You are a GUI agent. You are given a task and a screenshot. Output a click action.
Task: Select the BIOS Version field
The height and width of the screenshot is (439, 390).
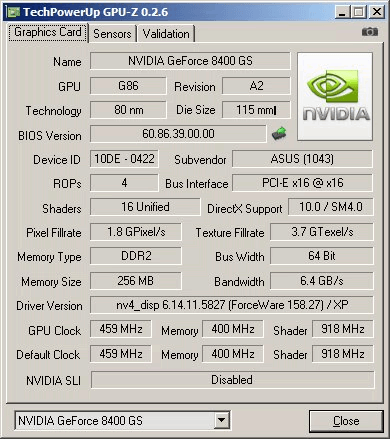[x=178, y=134]
